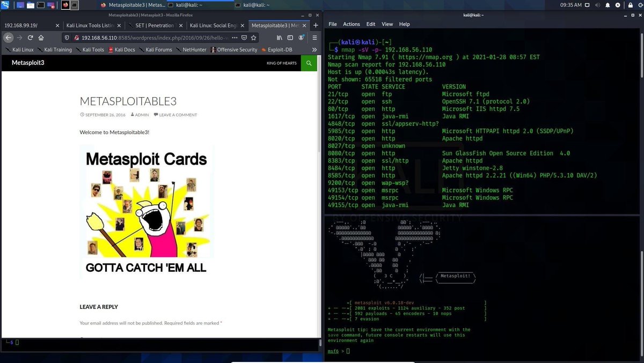Close the SET Penetration tab

coord(181,25)
